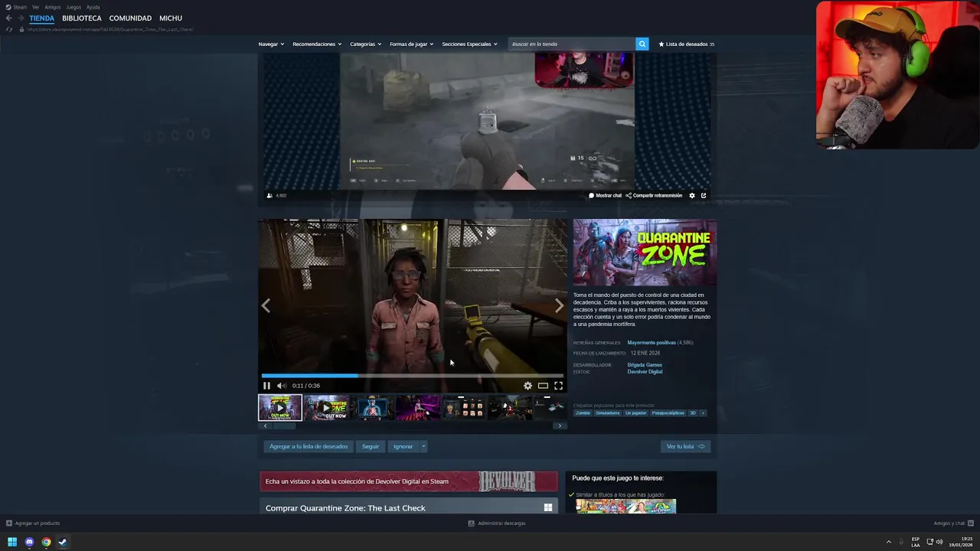
Task: Select the first trailer thumbnail
Action: coord(280,408)
